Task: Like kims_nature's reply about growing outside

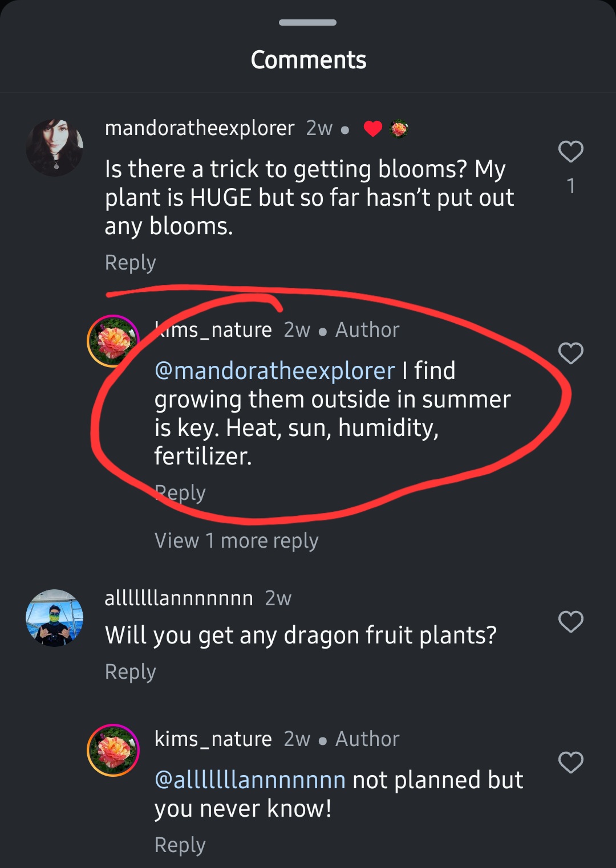Action: point(570,353)
